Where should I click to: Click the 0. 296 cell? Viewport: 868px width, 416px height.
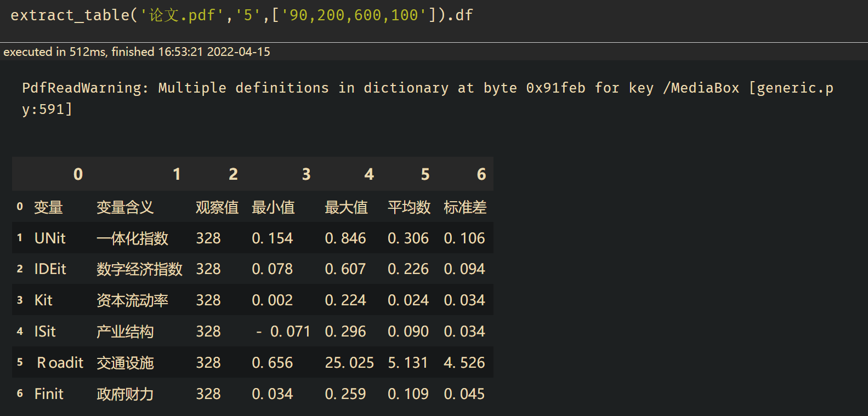coord(345,332)
